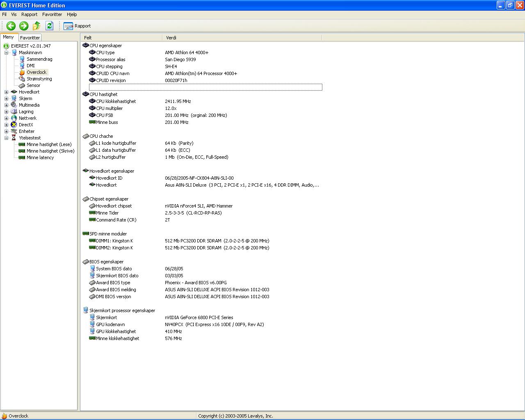Screen dimensions: 525x420
Task: Click the Minne Tider memory icon
Action: coord(92,213)
